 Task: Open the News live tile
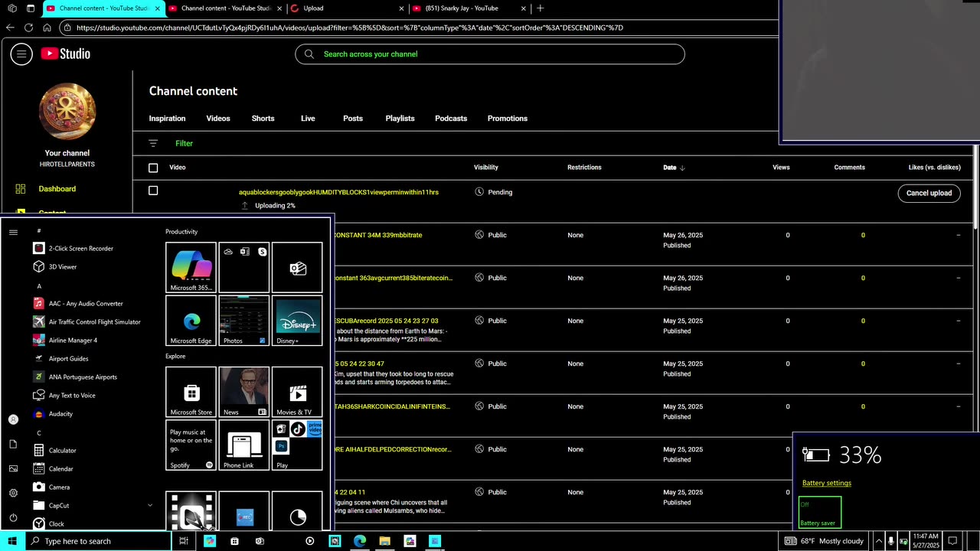244,392
